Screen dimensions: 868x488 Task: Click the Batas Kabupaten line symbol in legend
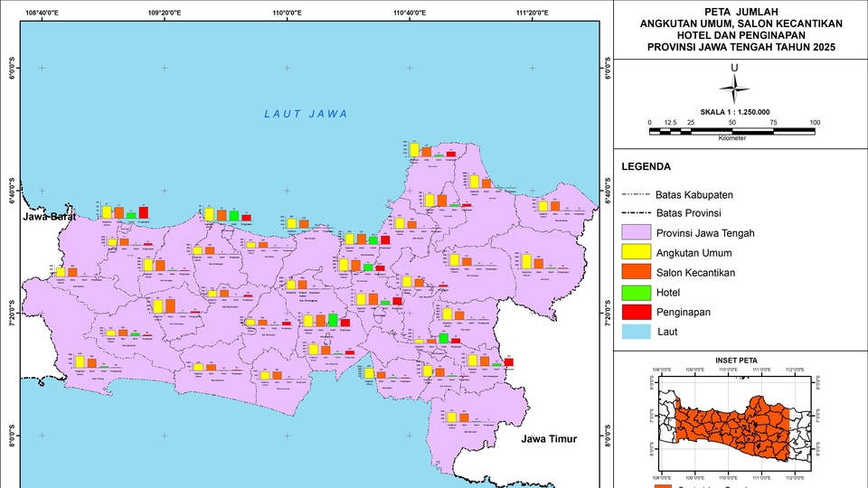[637, 195]
